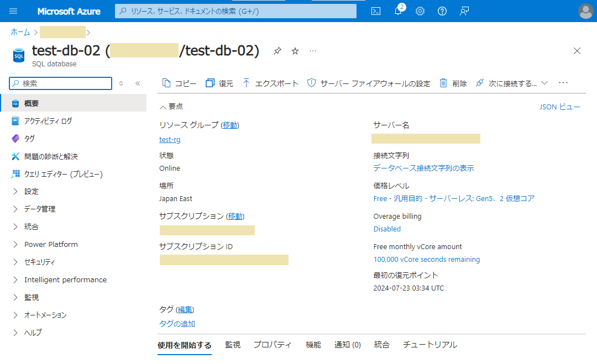Launch Cloud Shell from the top bar
597x364 pixels.
click(376, 11)
